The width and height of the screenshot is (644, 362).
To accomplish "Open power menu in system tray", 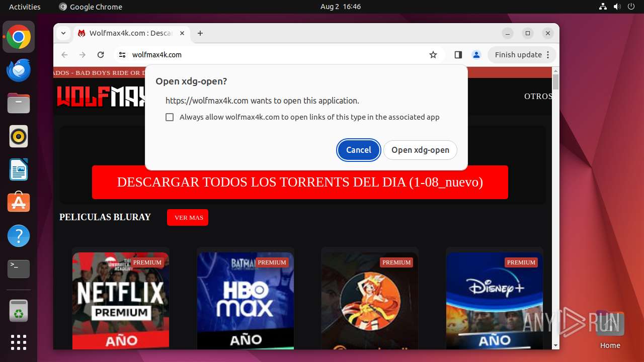I will [631, 7].
